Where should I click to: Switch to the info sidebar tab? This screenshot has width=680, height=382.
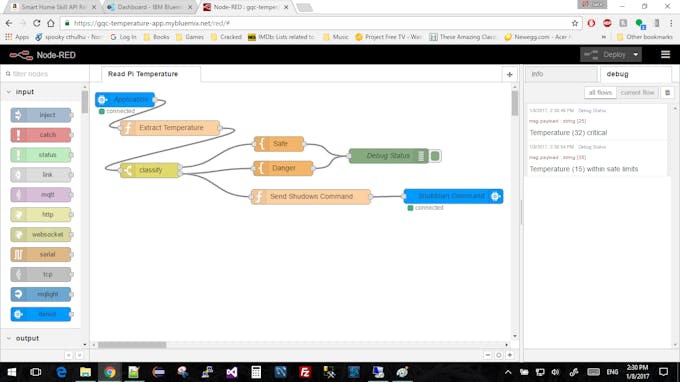coord(561,74)
